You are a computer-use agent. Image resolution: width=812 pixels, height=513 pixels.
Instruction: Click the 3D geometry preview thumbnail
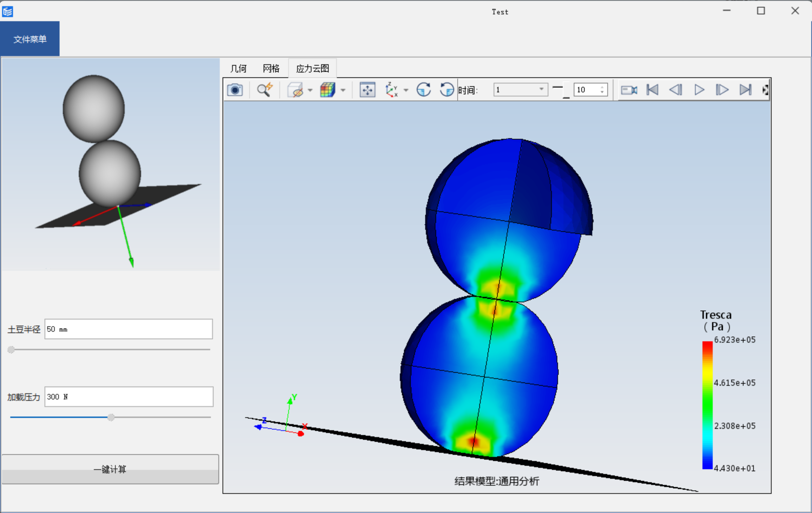(x=111, y=164)
